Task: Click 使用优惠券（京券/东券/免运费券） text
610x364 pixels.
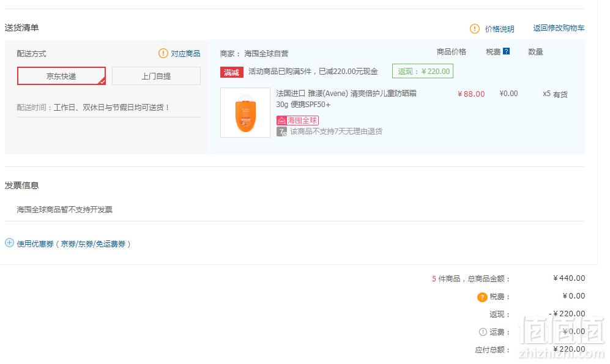Action: pyautogui.click(x=73, y=244)
